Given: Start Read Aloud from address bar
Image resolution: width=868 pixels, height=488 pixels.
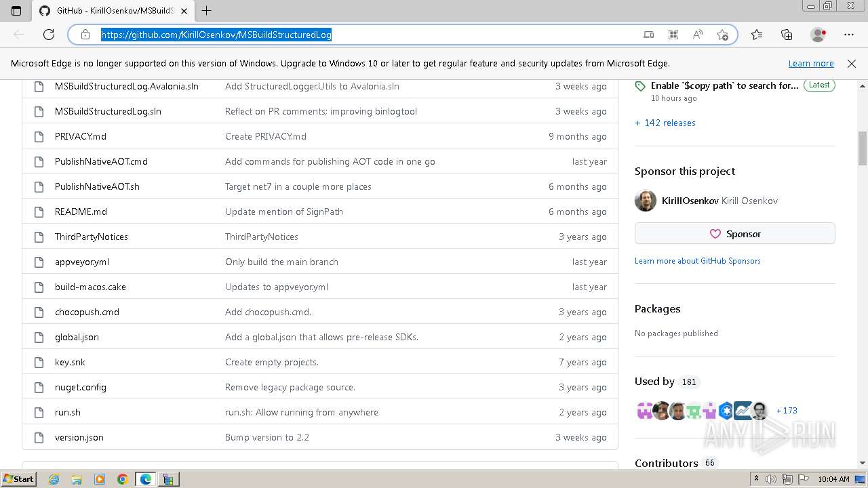Looking at the screenshot, I should [x=698, y=35].
